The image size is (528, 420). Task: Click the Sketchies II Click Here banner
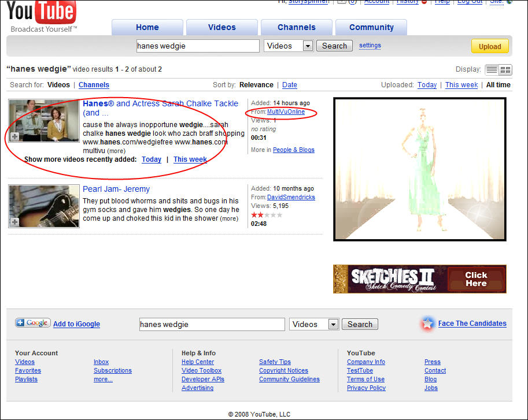pos(420,279)
